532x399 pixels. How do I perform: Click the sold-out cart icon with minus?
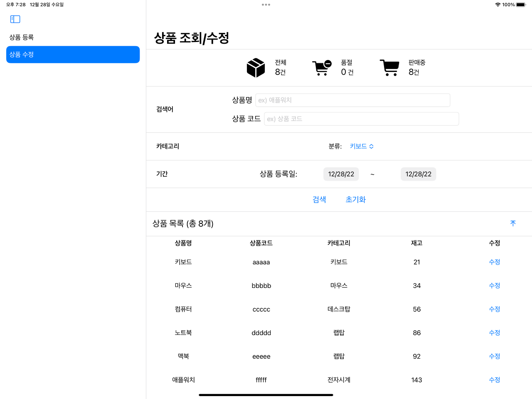pos(322,68)
